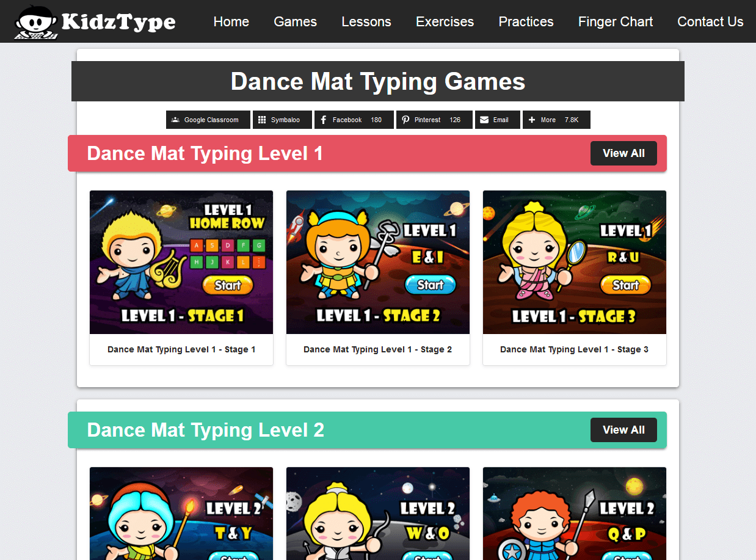Viewport: 756px width, 560px height.
Task: Share to Google Classroom
Action: point(208,120)
